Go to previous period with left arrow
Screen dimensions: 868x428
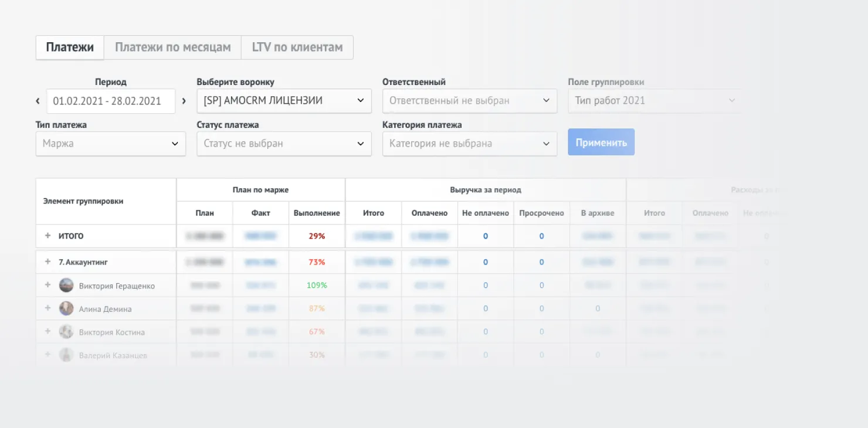coord(38,101)
